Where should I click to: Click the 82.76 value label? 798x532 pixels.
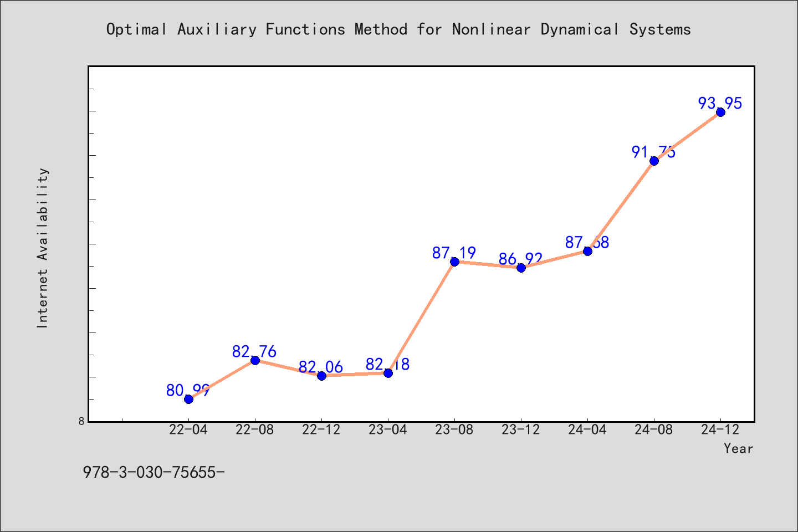pyautogui.click(x=254, y=352)
